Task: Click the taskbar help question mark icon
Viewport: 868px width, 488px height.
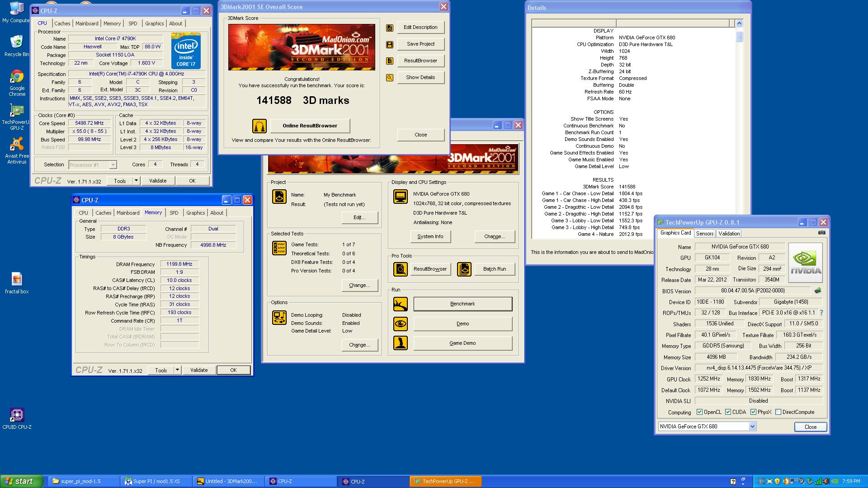Action: click(733, 481)
